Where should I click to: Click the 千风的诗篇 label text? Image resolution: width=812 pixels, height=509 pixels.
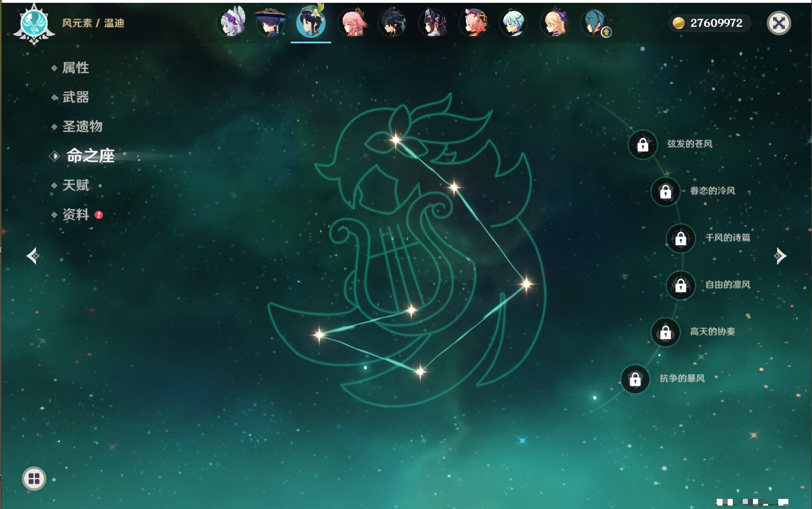point(728,237)
